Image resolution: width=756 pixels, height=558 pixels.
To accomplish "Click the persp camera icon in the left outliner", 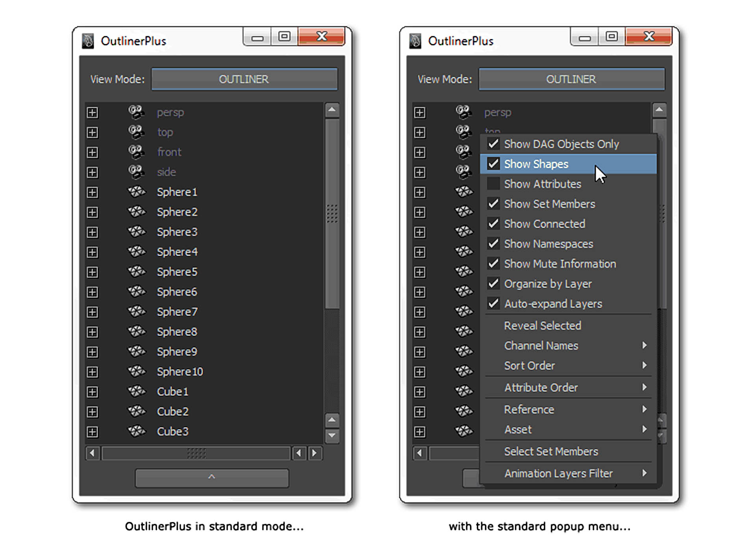I will [136, 112].
